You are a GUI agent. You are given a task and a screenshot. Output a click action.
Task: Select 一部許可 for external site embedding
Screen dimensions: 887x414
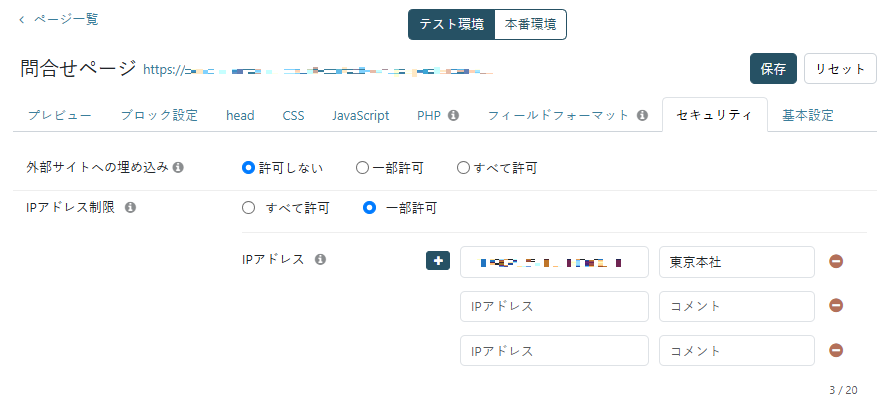point(363,168)
